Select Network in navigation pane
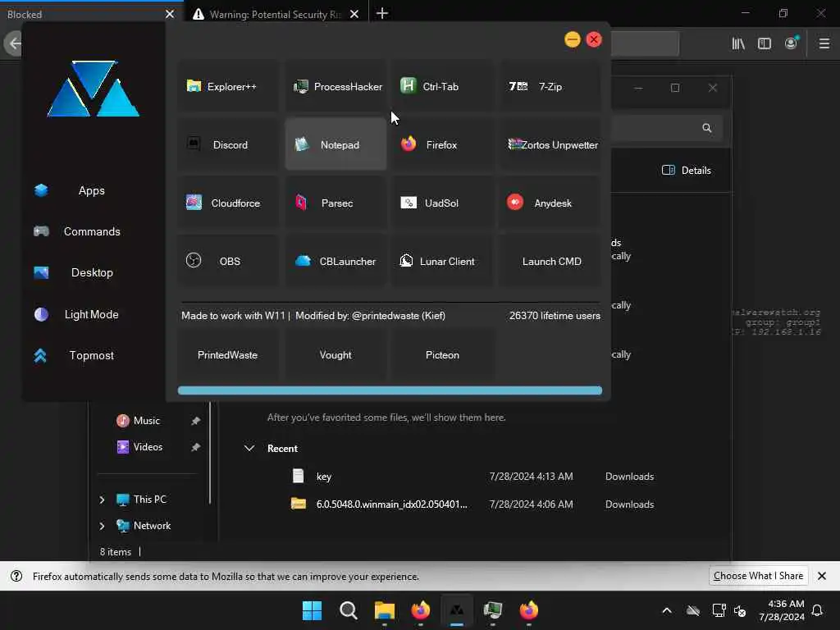This screenshot has width=840, height=630. (x=152, y=526)
